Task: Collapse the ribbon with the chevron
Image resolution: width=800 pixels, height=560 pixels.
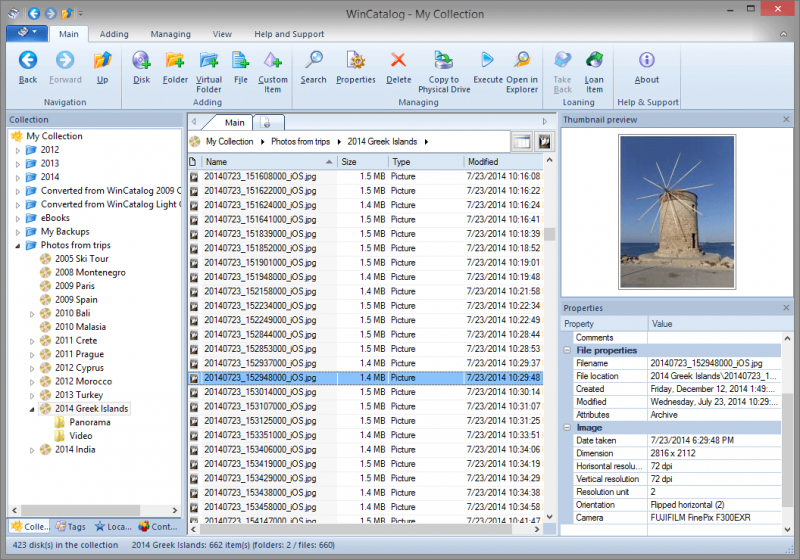Action: [783, 34]
